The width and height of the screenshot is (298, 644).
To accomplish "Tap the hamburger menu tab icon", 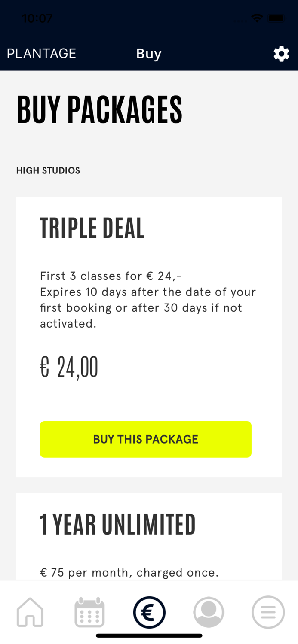I will [268, 612].
